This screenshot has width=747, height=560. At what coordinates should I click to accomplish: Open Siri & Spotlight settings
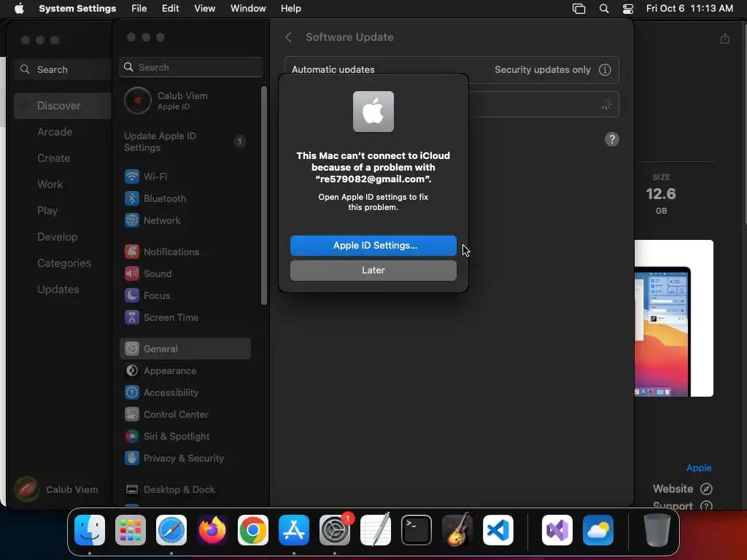point(185,437)
